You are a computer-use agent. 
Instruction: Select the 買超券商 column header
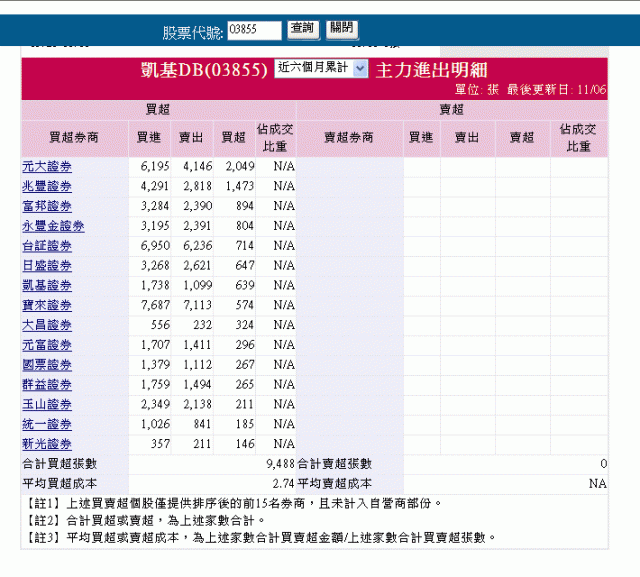[74, 138]
